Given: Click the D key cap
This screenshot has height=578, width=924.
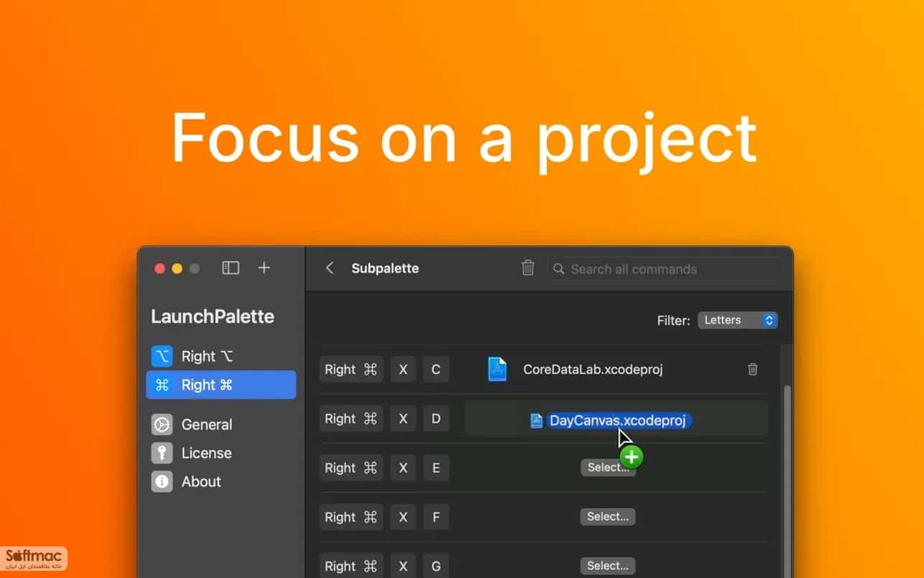Looking at the screenshot, I should [x=435, y=418].
